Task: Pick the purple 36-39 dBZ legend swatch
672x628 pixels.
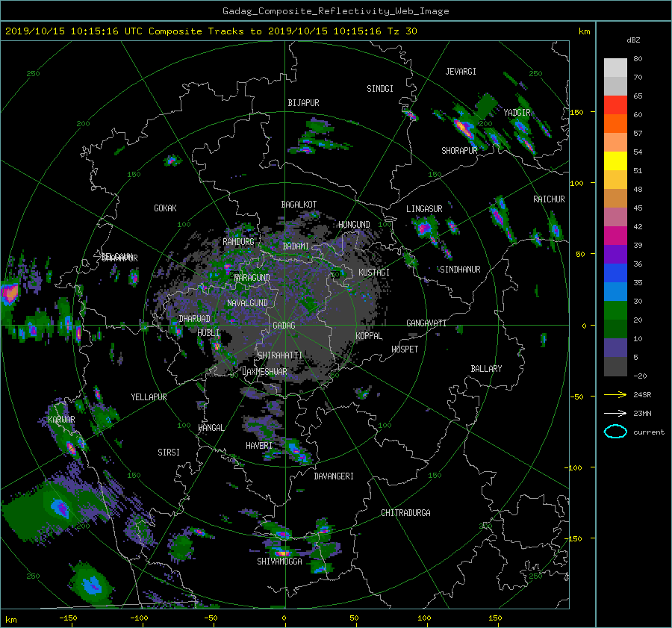Action: (615, 254)
